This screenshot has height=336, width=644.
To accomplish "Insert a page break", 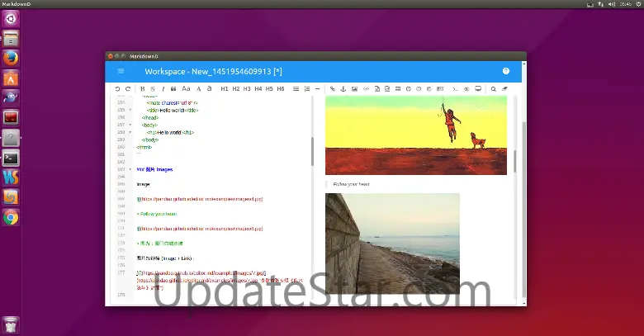I will (440, 88).
